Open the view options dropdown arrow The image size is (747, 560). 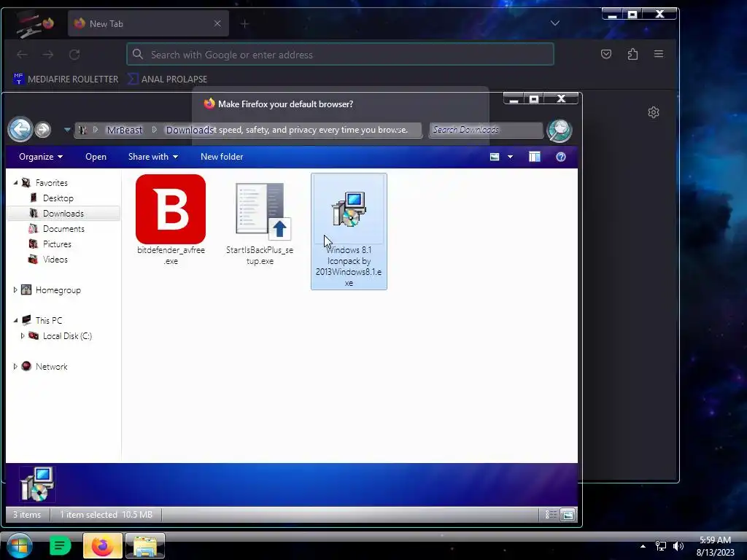coord(510,157)
